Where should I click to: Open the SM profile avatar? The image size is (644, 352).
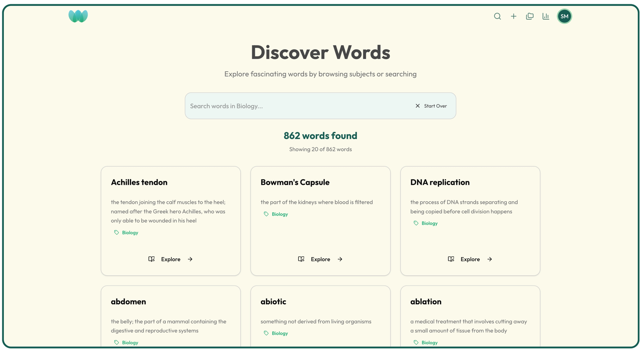(x=564, y=16)
